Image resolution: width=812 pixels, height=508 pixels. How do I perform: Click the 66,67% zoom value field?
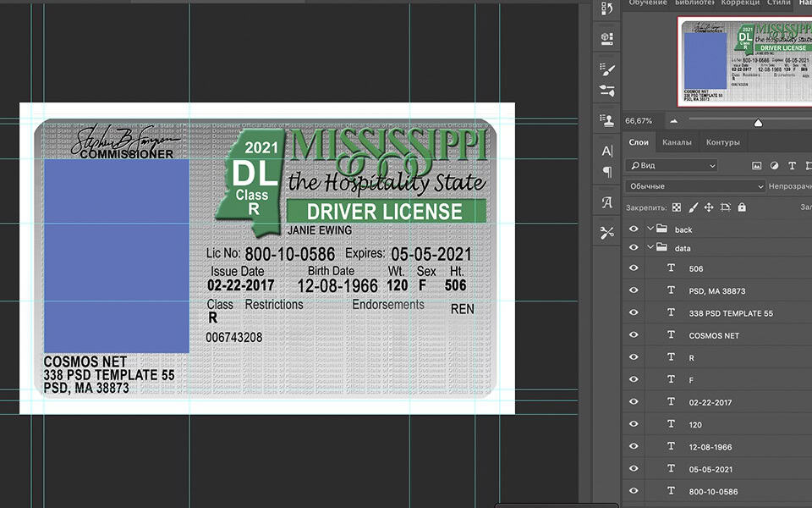[639, 121]
